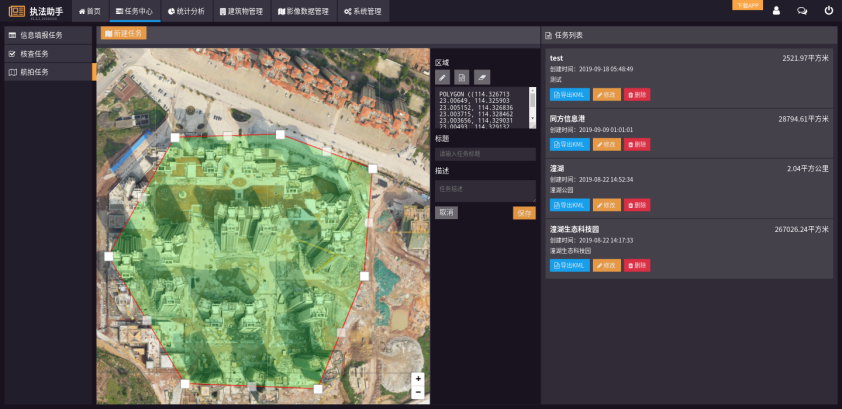842x409 pixels.
Task: Zoom out on the map
Action: point(417,392)
